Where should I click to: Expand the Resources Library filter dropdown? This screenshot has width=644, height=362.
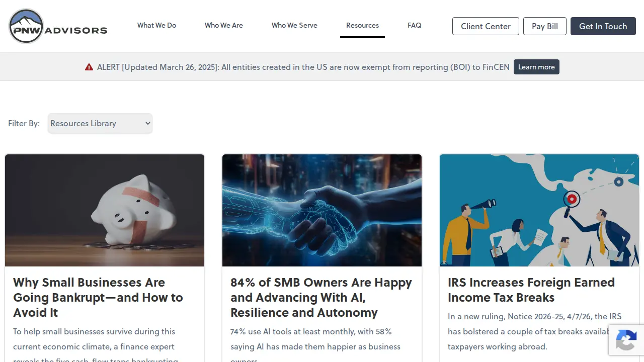point(100,123)
